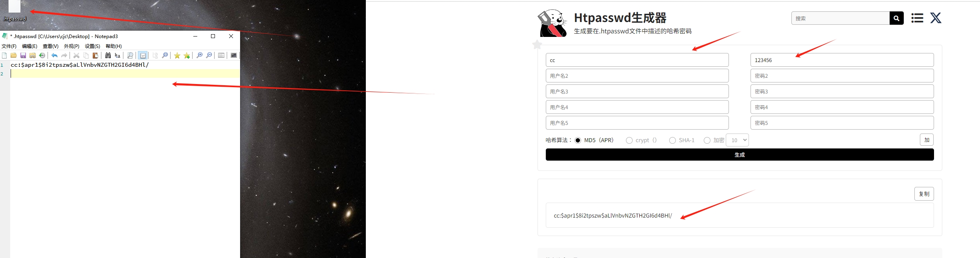The height and width of the screenshot is (258, 980).
Task: Click the magnifier document preview icon
Action: [x=130, y=55]
